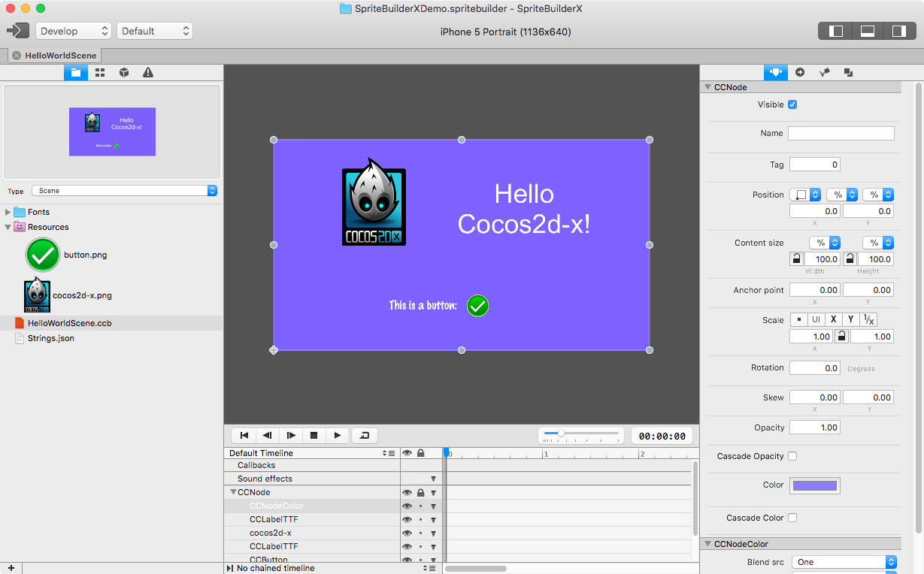Collapse the Resources folder
Viewport: 924px width, 574px height.
click(8, 227)
